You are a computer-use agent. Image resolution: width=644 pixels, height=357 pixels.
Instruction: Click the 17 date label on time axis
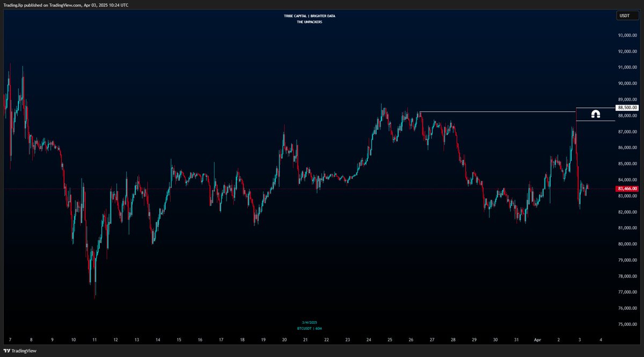[221, 340]
